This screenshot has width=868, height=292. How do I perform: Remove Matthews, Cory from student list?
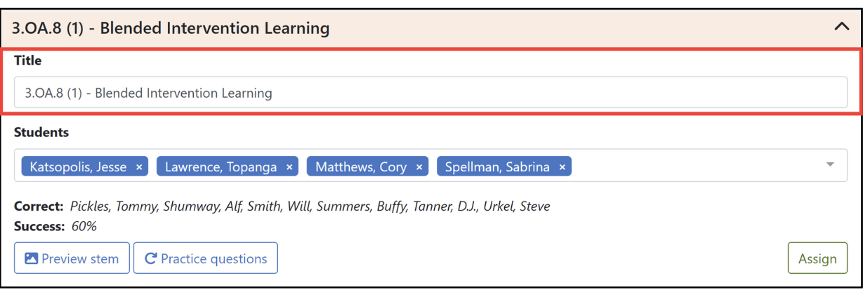419,167
